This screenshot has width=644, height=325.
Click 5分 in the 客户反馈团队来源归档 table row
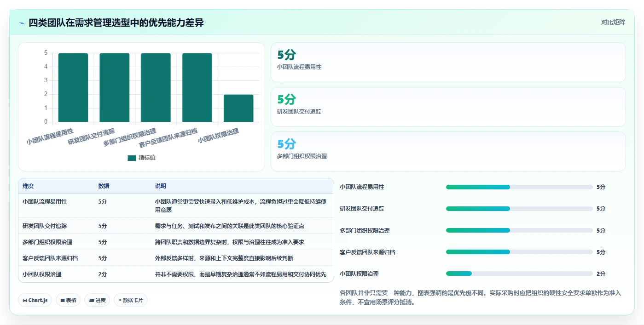tap(102, 258)
